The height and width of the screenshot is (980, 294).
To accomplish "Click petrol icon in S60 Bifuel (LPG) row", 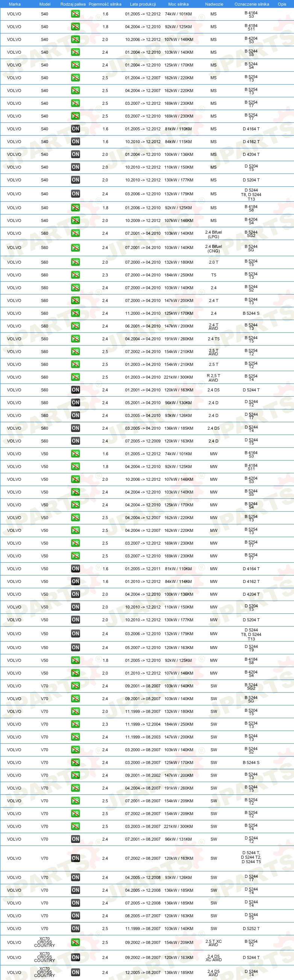I will pos(76,234).
